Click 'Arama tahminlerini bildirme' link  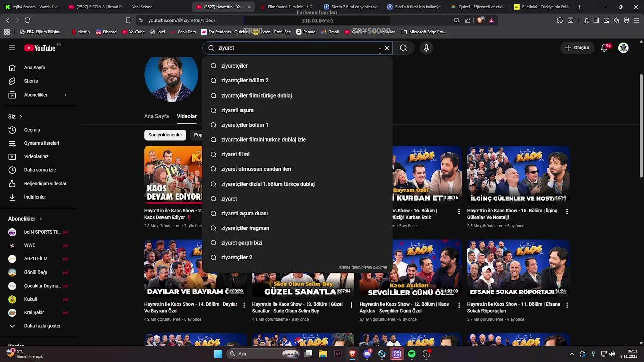tap(363, 268)
